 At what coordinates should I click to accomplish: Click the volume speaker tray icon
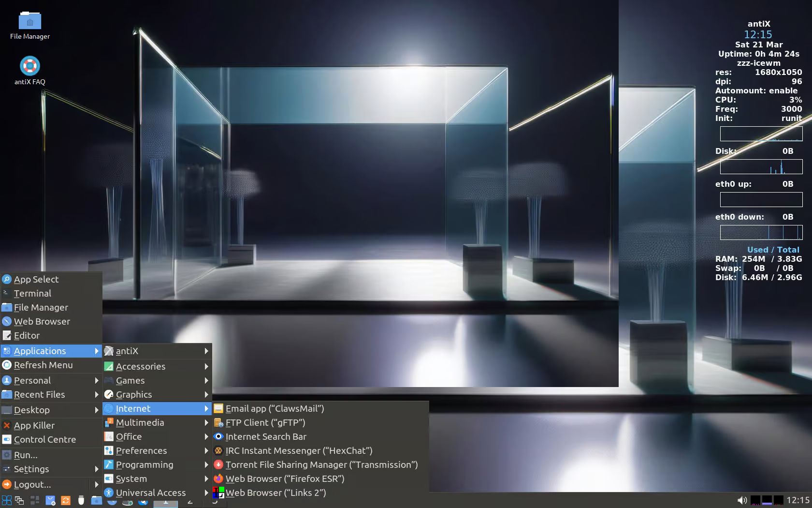pos(742,500)
